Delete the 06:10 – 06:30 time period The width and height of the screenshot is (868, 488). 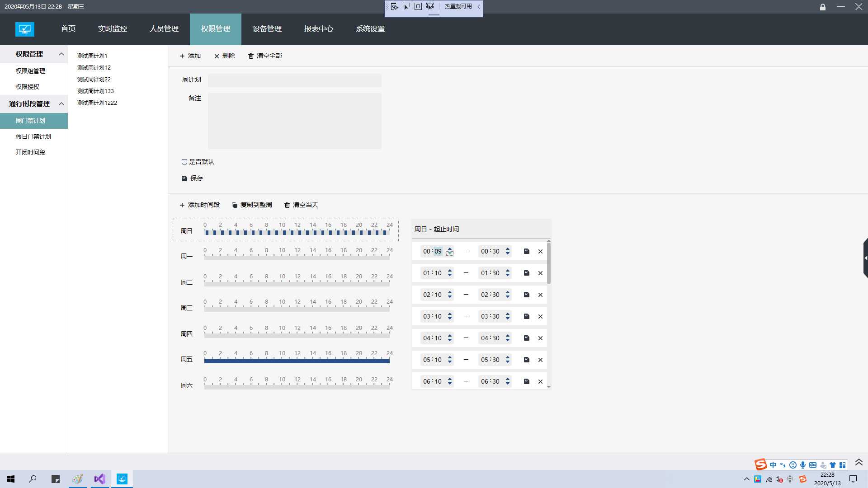point(540,381)
